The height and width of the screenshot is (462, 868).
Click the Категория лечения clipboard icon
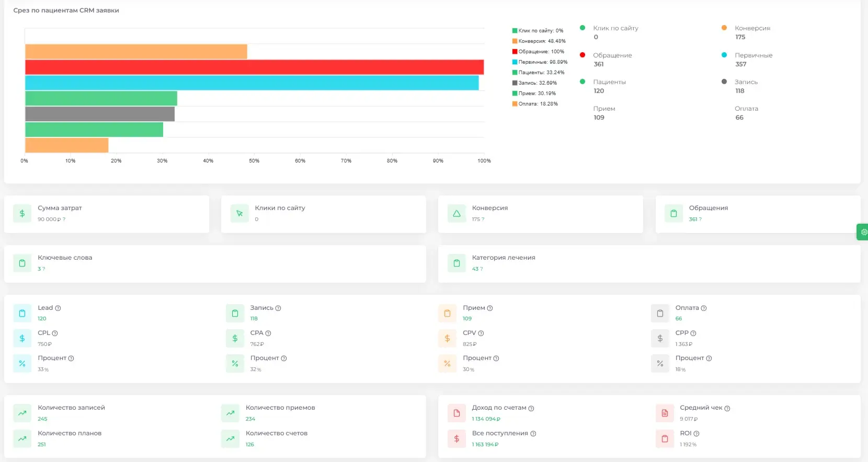(x=456, y=263)
